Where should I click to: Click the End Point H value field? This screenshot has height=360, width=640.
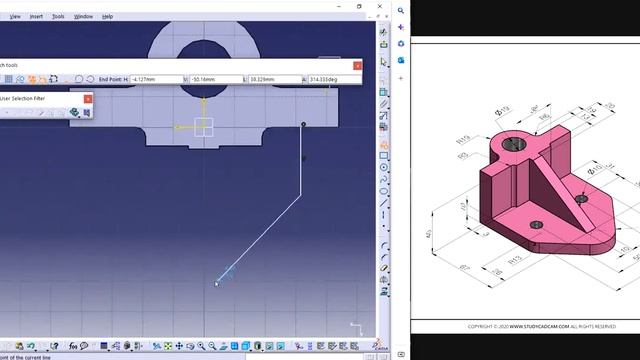pos(157,79)
